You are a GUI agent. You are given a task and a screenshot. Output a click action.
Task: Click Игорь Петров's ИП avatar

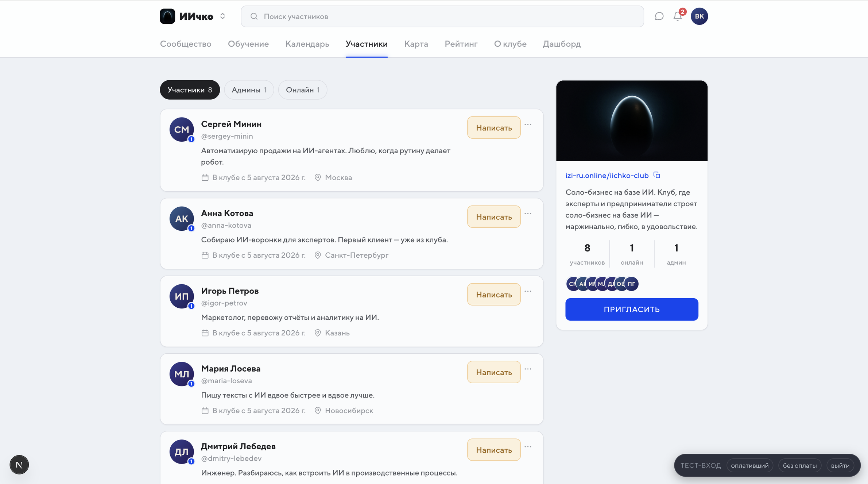(182, 296)
